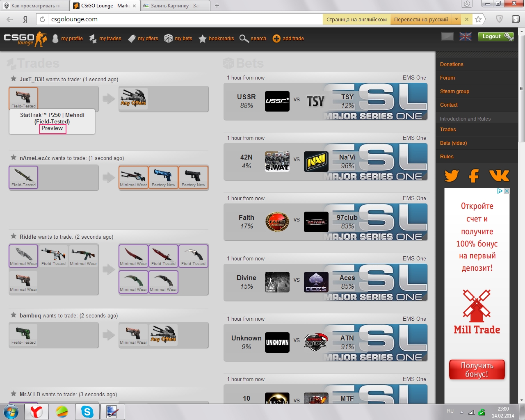Select nAmeLezZz's Field-Tested bayonet knife
Viewport: 525px width, 420px height.
point(23,177)
